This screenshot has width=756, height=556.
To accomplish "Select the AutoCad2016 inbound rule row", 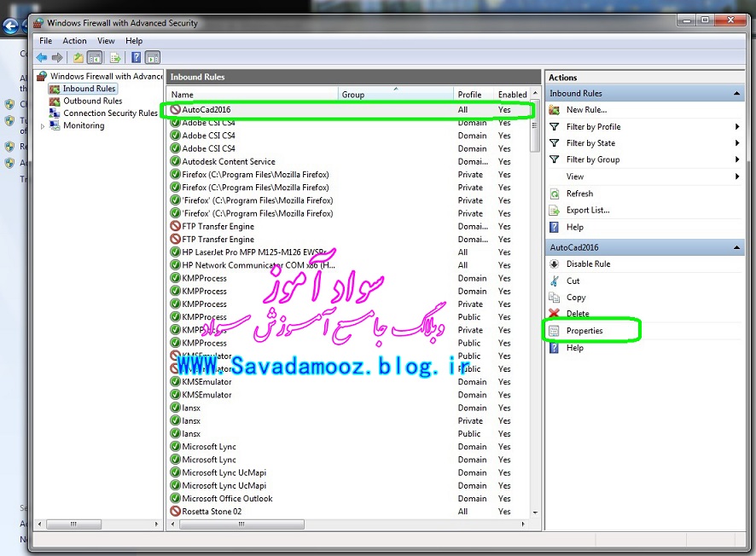I will click(349, 110).
